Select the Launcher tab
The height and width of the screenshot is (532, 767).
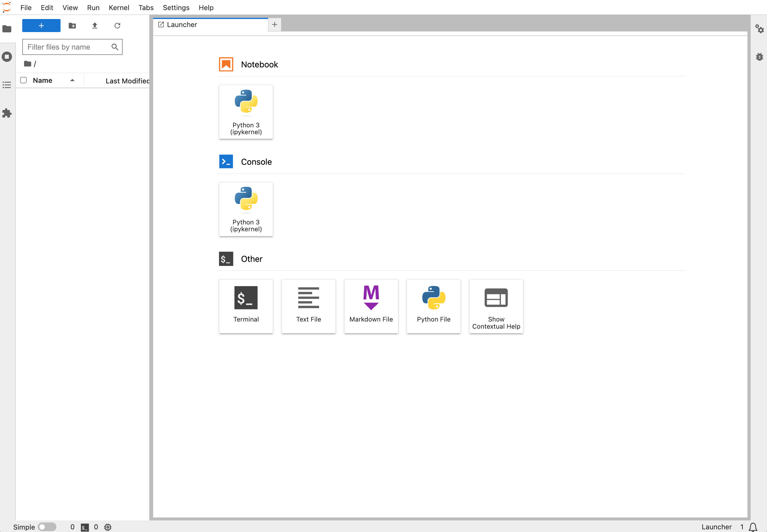click(210, 25)
